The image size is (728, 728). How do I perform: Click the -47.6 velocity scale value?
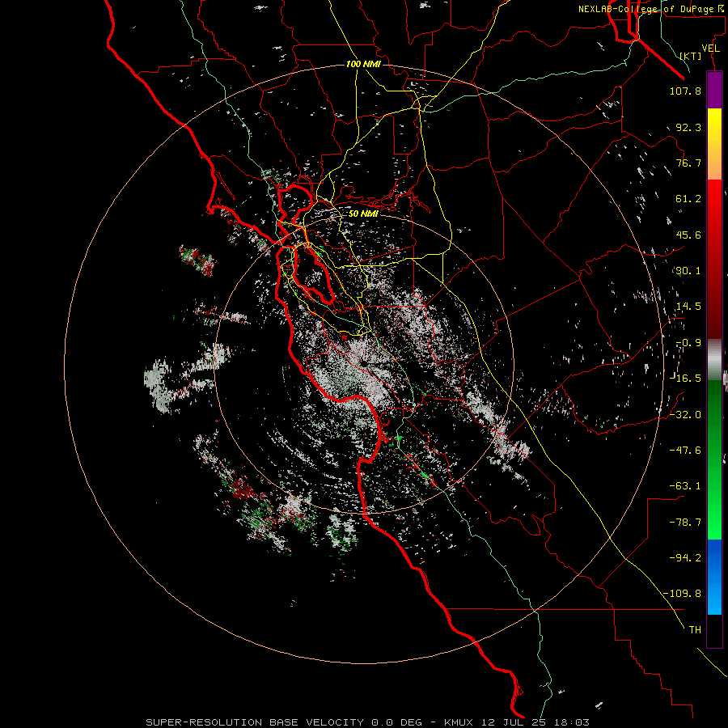coord(685,451)
